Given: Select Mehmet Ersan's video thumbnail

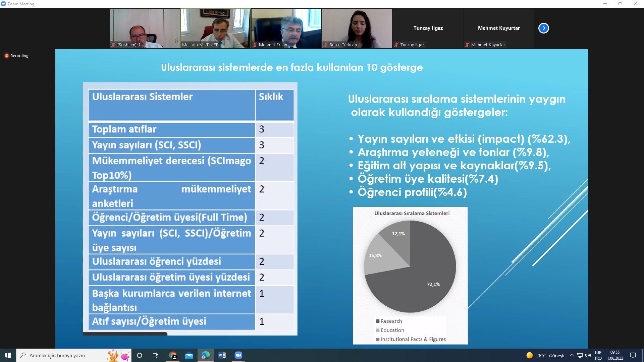Looking at the screenshot, I should point(286,28).
